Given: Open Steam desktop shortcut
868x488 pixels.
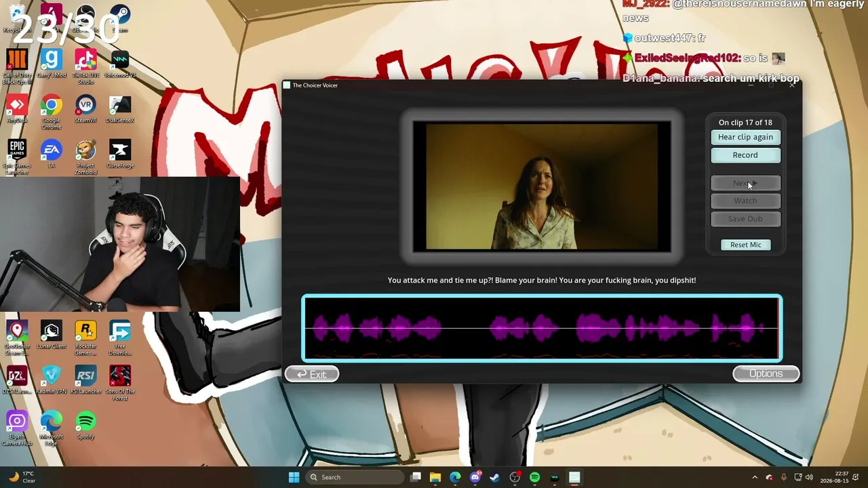Looking at the screenshot, I should (120, 18).
